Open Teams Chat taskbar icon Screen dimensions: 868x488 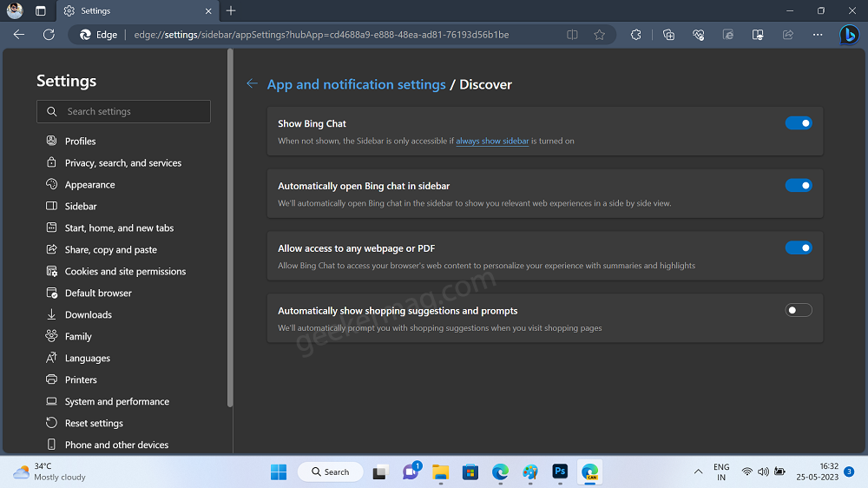[411, 472]
